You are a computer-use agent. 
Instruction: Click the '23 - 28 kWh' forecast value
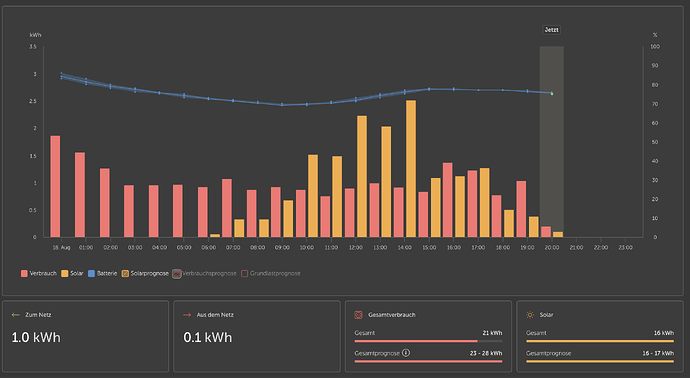pos(486,353)
